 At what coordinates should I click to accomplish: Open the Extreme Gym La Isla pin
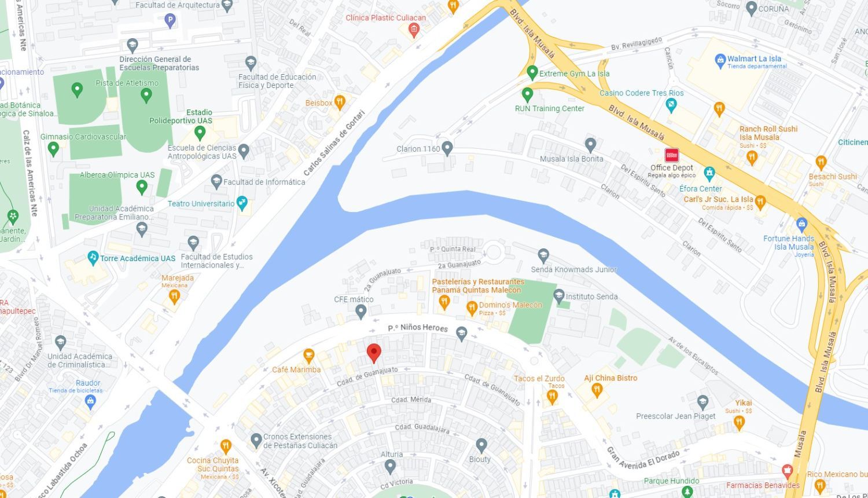[x=532, y=73]
